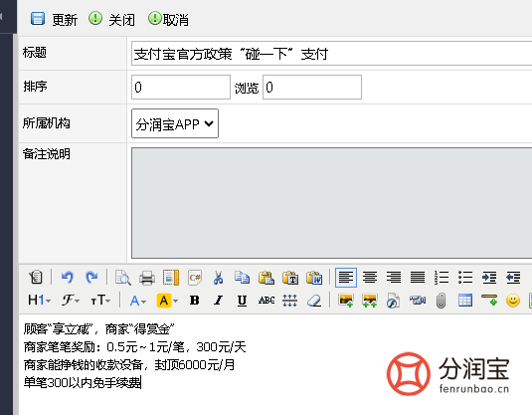The height and width of the screenshot is (415, 532).
Task: Insert code with the C# icon
Action: point(195,277)
